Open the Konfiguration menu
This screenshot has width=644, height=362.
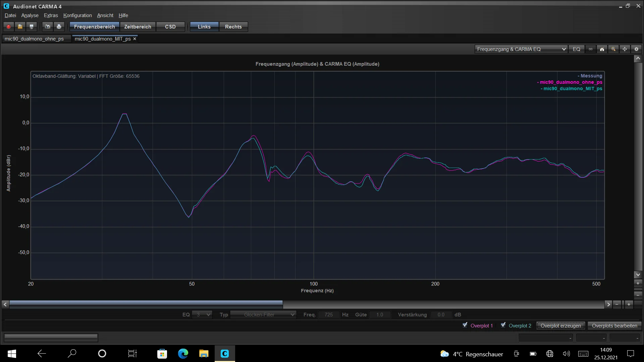[x=77, y=15]
